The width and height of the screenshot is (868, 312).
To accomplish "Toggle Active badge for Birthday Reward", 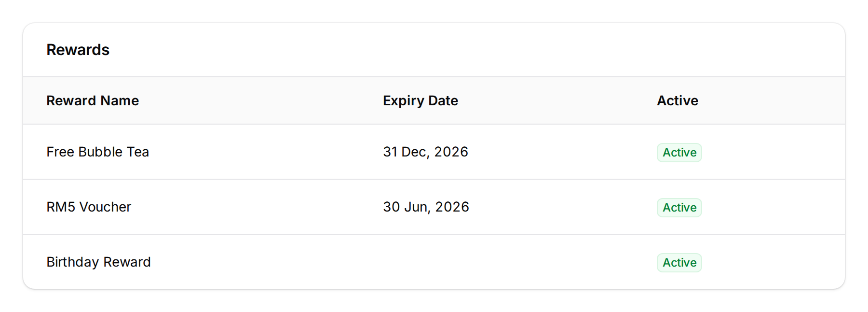I will pos(679,263).
